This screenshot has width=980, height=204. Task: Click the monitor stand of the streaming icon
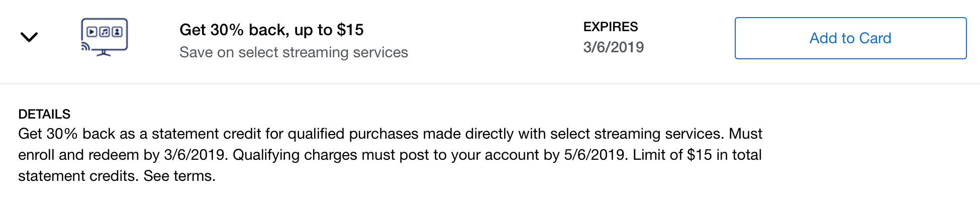(x=104, y=53)
